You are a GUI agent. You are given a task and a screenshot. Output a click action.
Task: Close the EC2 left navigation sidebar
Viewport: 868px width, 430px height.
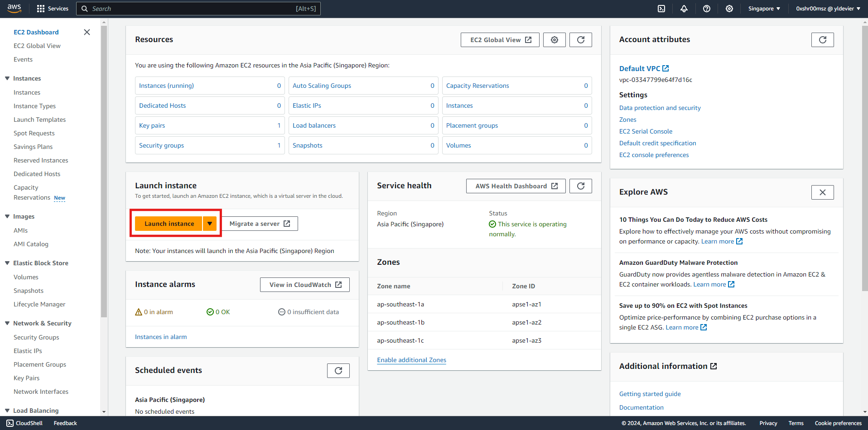point(87,32)
